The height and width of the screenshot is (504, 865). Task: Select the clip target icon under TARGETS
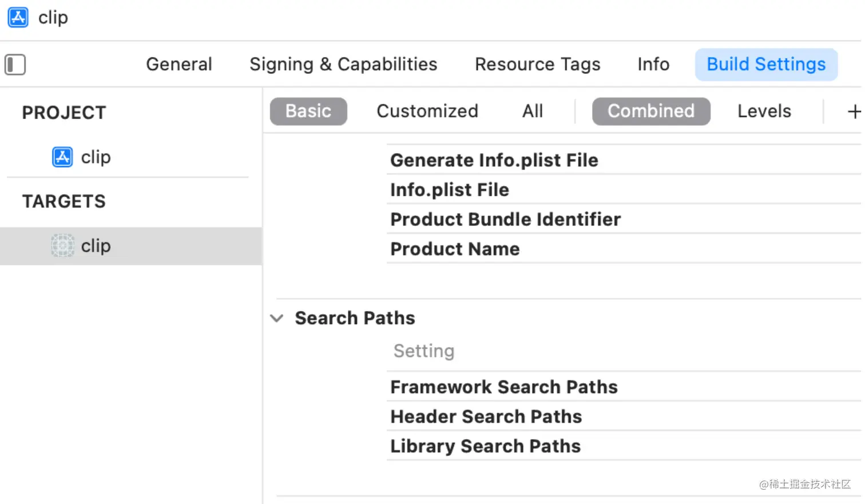click(x=62, y=245)
